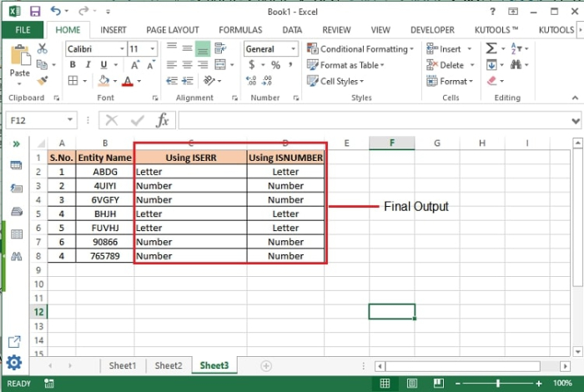The width and height of the screenshot is (584, 392).
Task: Click the Cut scissors icon
Action: (x=43, y=49)
